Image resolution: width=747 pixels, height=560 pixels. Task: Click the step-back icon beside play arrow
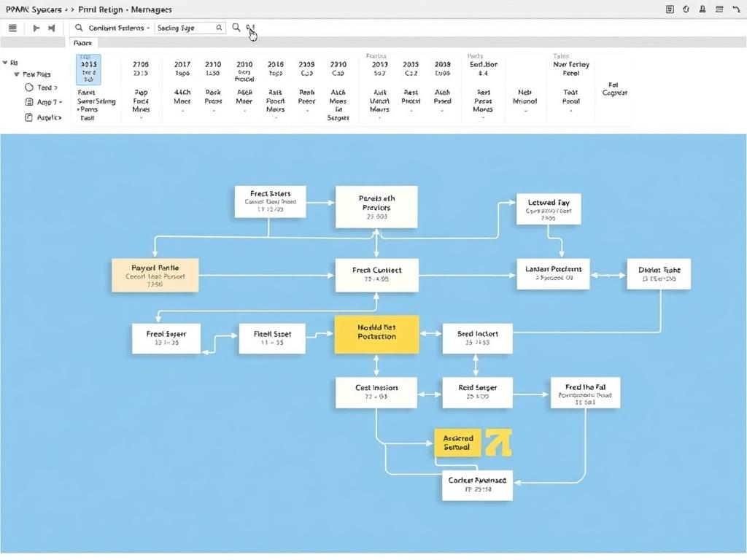[x=52, y=28]
